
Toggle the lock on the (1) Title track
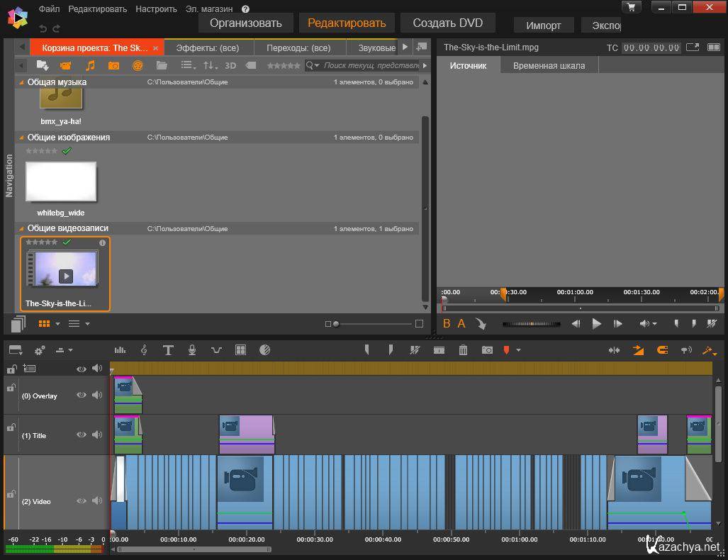pyautogui.click(x=11, y=428)
